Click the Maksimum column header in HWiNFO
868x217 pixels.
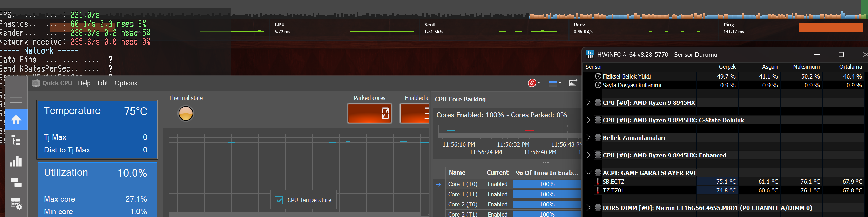click(x=801, y=67)
